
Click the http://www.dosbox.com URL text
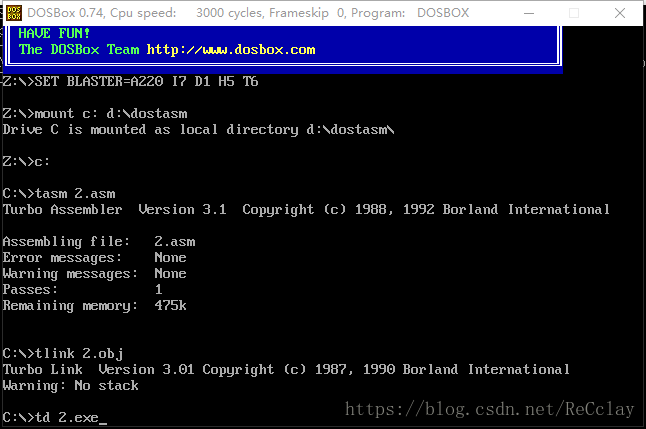(231, 50)
